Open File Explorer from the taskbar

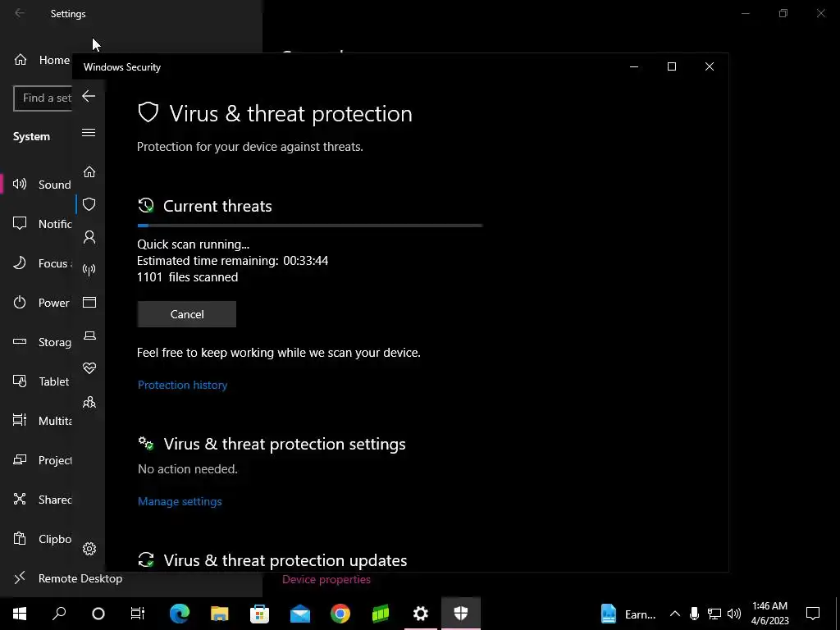[x=219, y=614]
